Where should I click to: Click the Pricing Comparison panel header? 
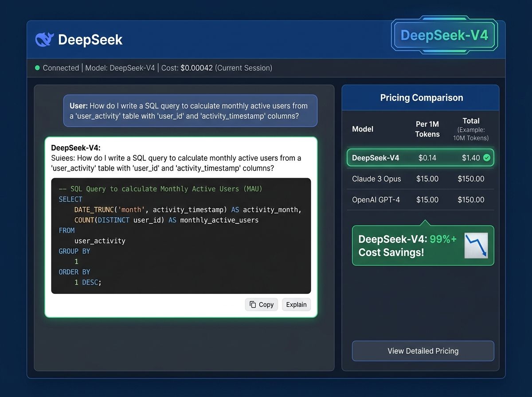click(420, 98)
